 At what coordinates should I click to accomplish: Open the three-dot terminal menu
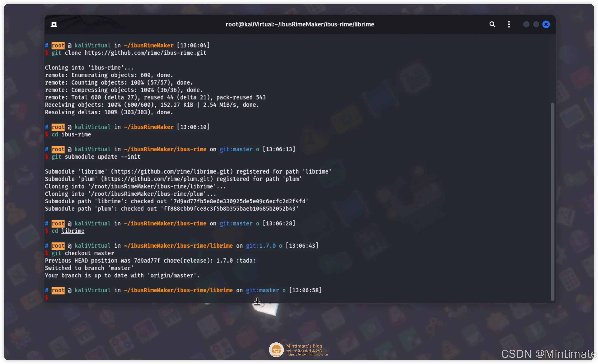[509, 24]
